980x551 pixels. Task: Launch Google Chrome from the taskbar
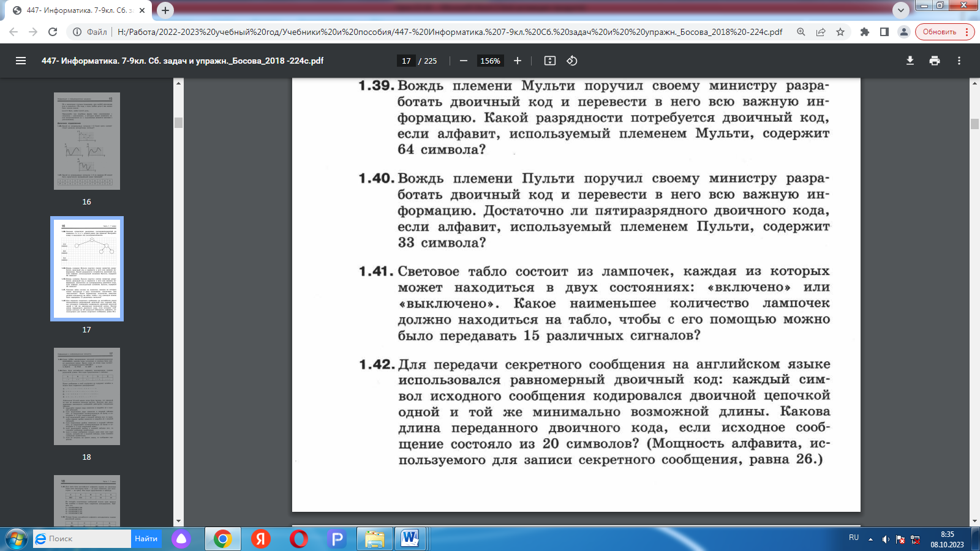click(222, 539)
